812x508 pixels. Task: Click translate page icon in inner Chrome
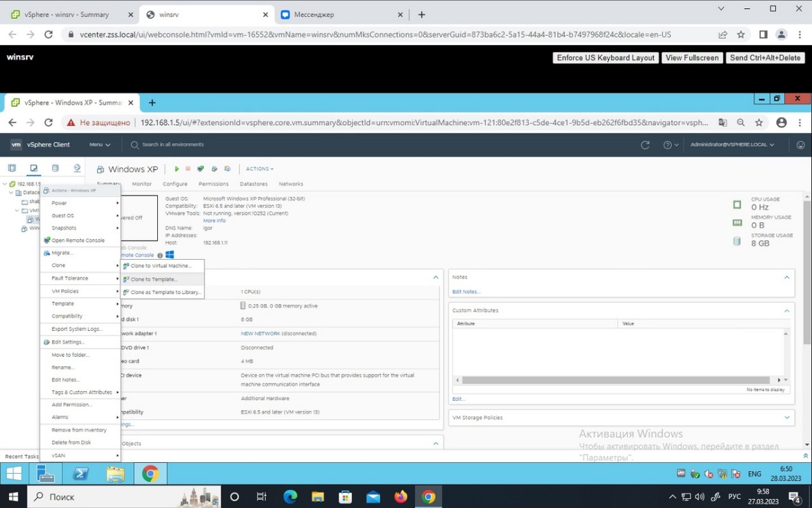pos(722,123)
